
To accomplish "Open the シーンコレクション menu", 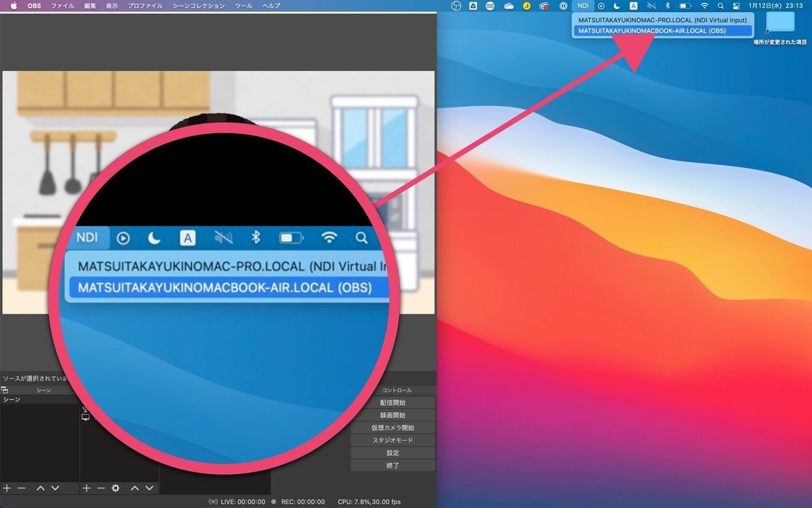I will coord(199,5).
